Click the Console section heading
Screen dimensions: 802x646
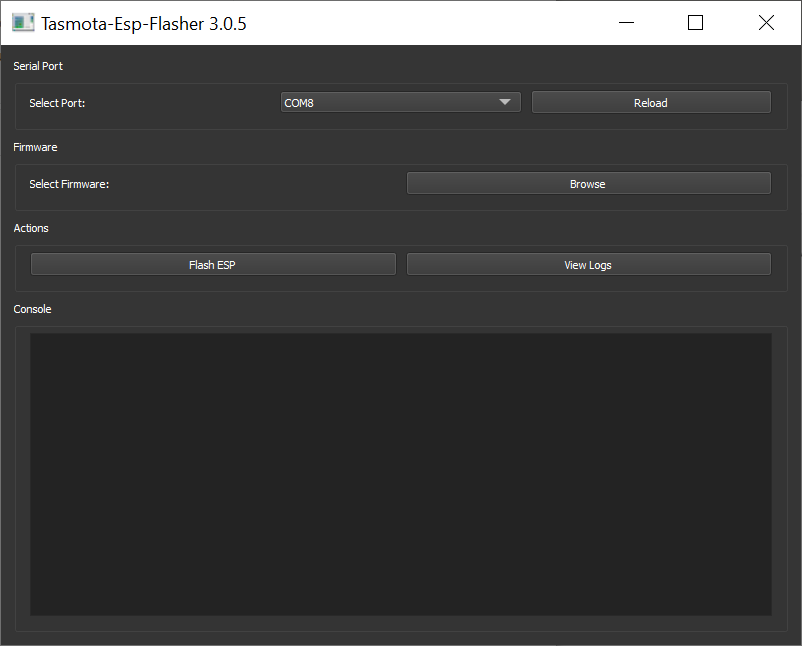[32, 309]
